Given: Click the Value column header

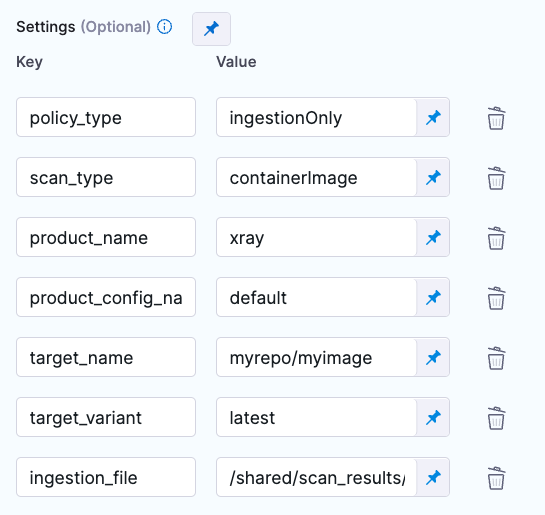Looking at the screenshot, I should (236, 62).
